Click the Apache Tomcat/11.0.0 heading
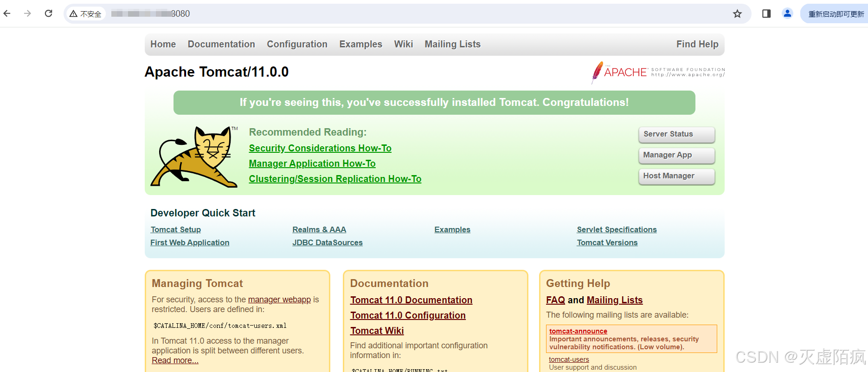This screenshot has height=372, width=868. (217, 72)
